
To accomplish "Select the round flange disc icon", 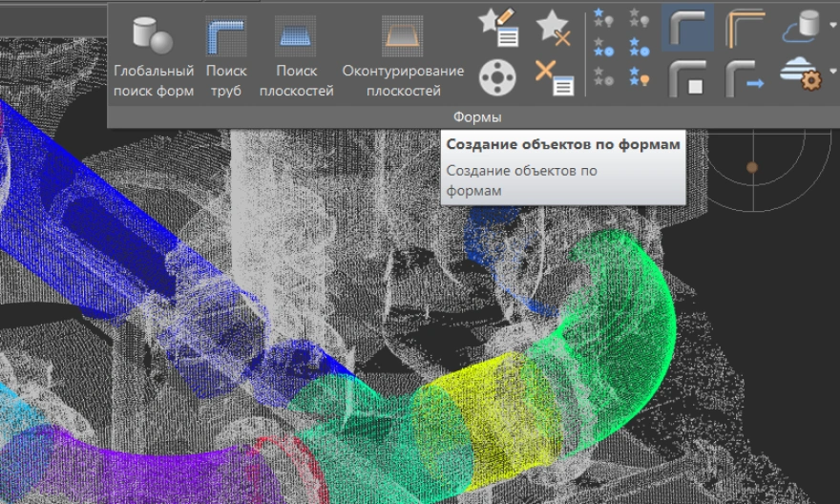I will pyautogui.click(x=497, y=77).
